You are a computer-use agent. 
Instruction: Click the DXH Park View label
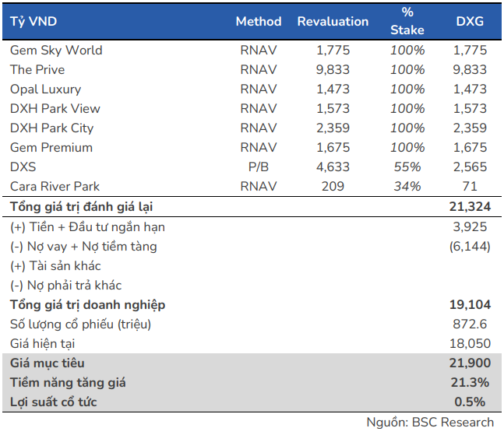pyautogui.click(x=55, y=108)
